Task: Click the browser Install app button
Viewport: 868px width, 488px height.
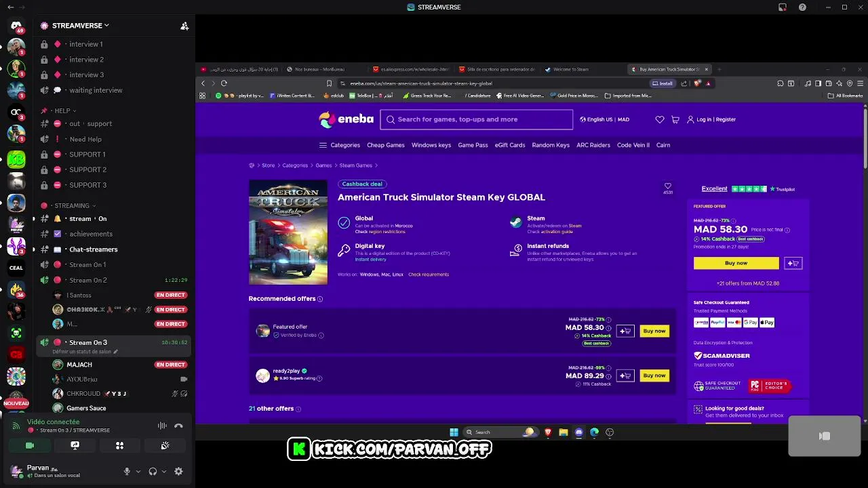Action: pos(663,83)
